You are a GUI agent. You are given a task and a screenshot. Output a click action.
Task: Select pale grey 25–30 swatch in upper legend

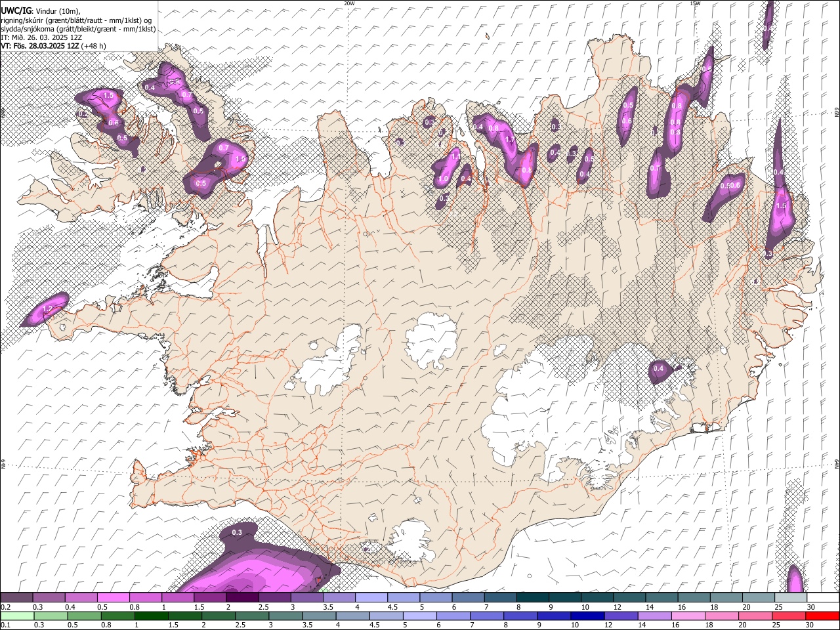pos(791,598)
